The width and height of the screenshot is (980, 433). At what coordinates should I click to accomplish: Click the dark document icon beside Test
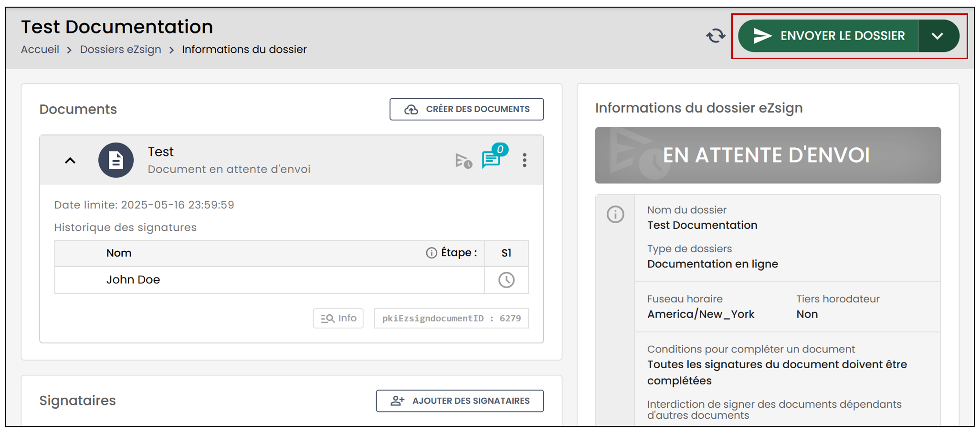point(116,160)
